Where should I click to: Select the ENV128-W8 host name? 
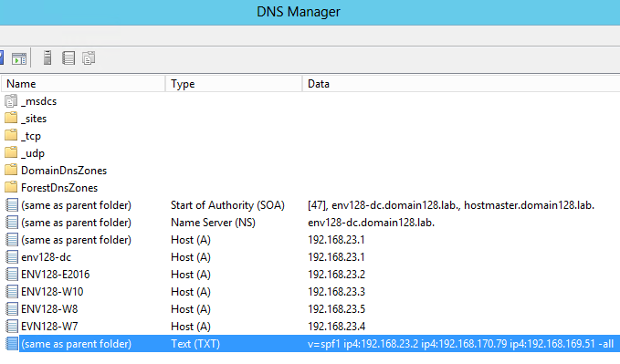pyautogui.click(x=49, y=309)
